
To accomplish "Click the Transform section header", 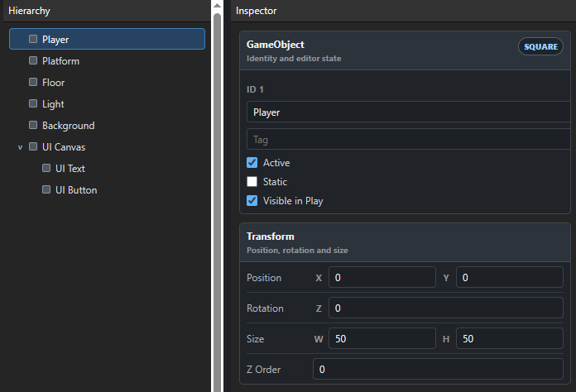I will [x=405, y=242].
